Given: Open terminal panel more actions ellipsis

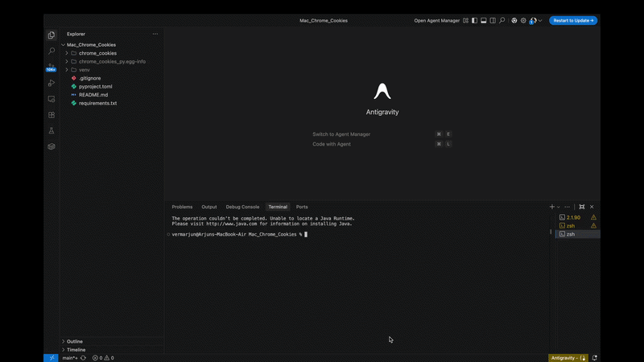Looking at the screenshot, I should (x=568, y=207).
